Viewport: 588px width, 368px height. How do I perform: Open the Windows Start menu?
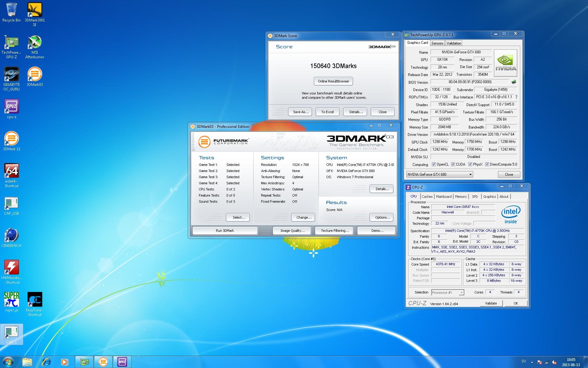pyautogui.click(x=8, y=362)
